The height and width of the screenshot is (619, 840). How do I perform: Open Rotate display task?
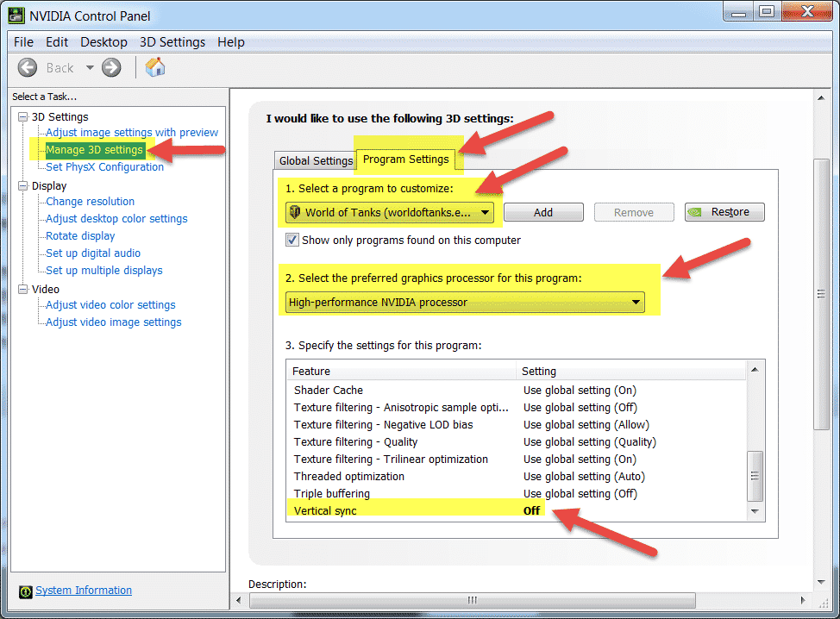pos(80,235)
